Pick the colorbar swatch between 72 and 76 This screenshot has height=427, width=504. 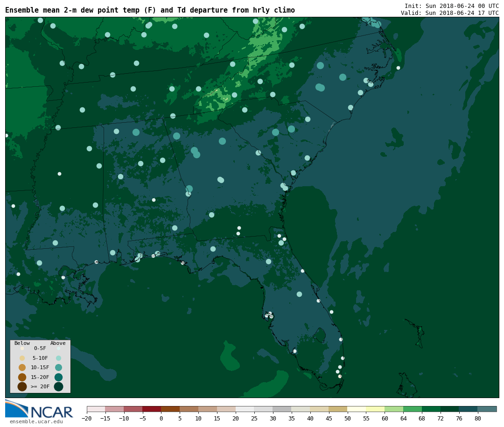tap(450, 409)
